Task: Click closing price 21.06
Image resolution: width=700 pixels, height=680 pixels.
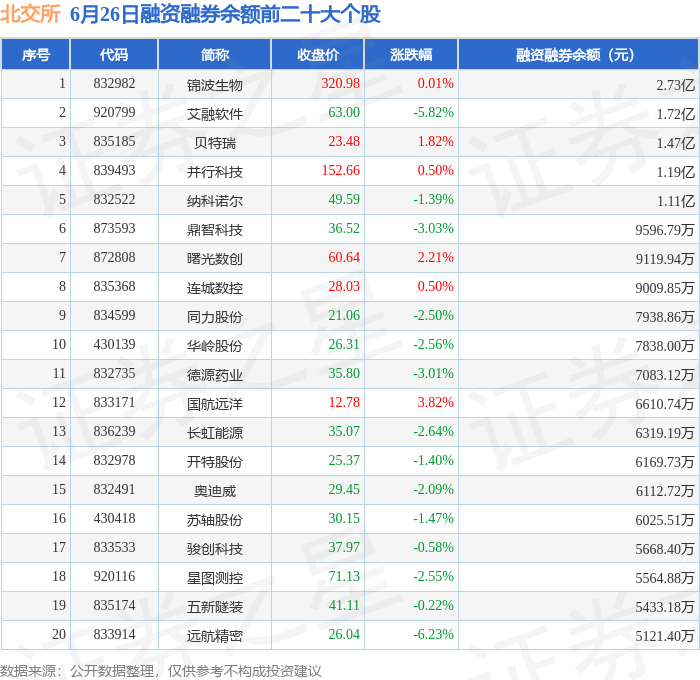Action: [344, 316]
